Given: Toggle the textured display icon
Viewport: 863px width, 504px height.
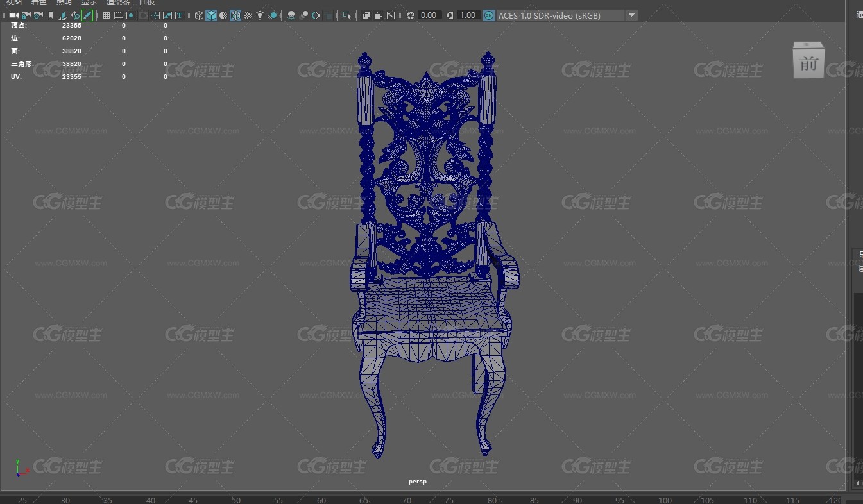Looking at the screenshot, I should pyautogui.click(x=248, y=15).
